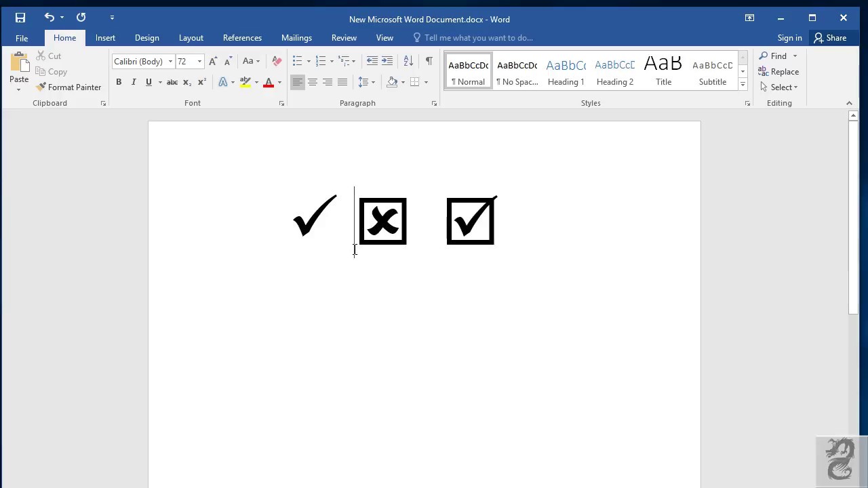Collapse the ribbon with the arrow
Image resolution: width=868 pixels, height=488 pixels.
coord(849,103)
